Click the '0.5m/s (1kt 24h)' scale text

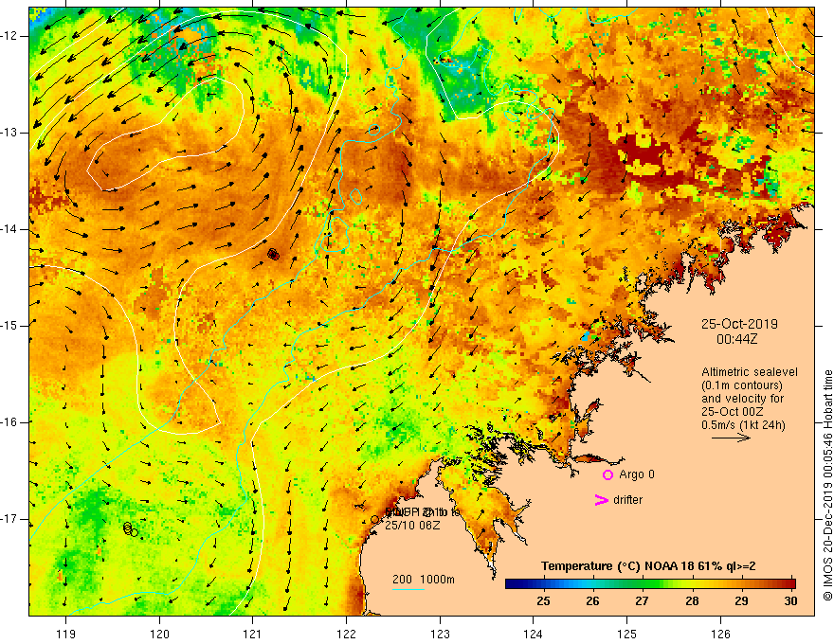743,425
